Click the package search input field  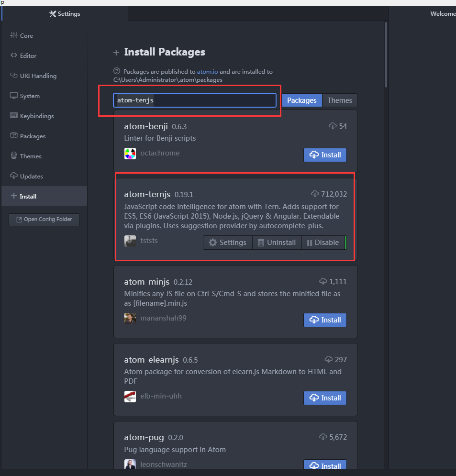point(194,100)
